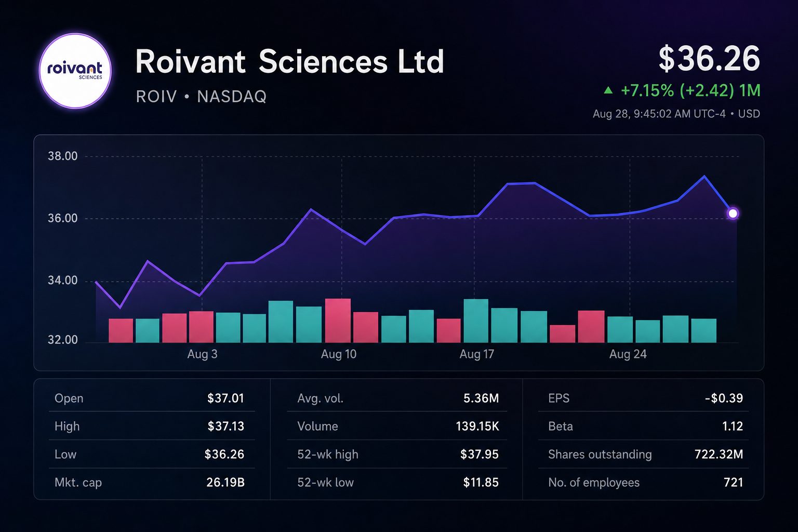Click the Avg. vol. label
Viewport: 798px width, 532px height.
pyautogui.click(x=320, y=398)
